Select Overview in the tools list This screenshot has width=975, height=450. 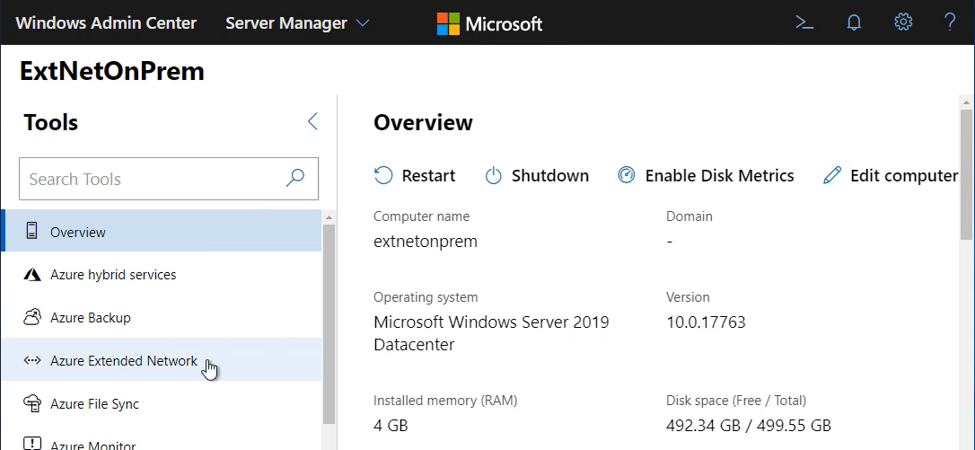pyautogui.click(x=78, y=232)
